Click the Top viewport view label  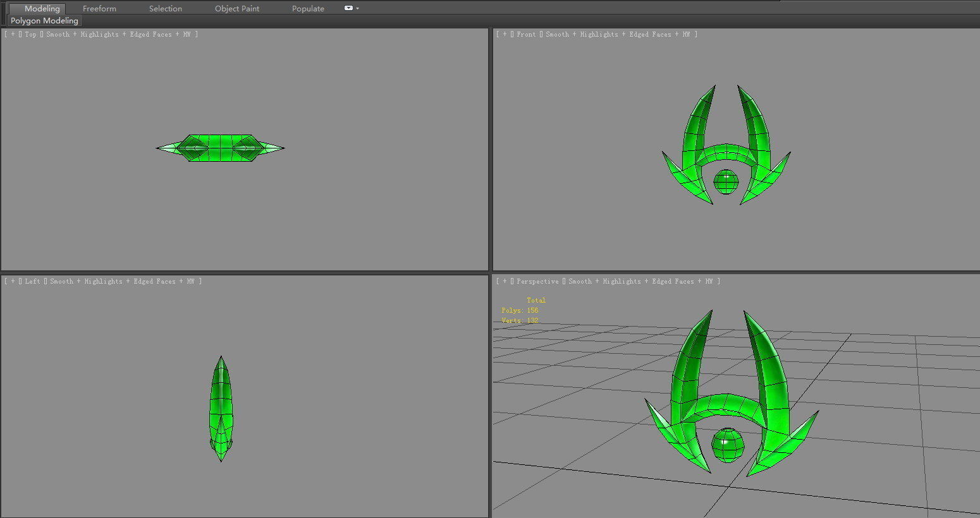tap(31, 35)
